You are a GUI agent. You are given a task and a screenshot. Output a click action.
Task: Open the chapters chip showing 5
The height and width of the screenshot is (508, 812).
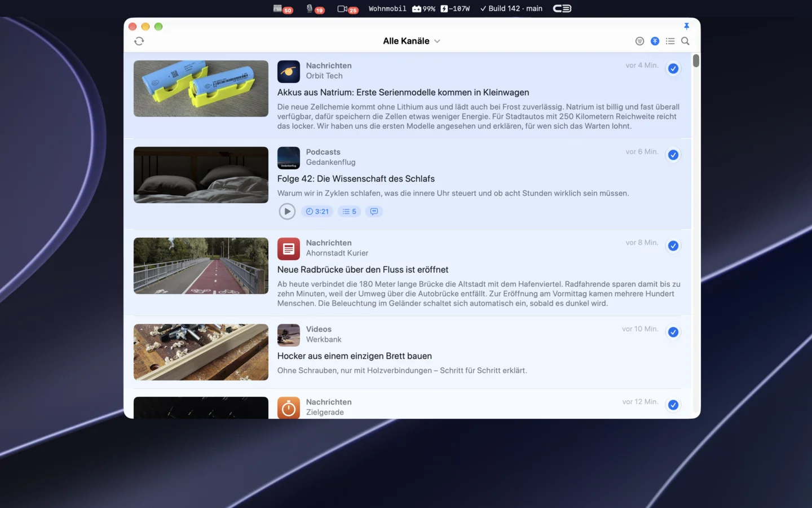coord(350,212)
